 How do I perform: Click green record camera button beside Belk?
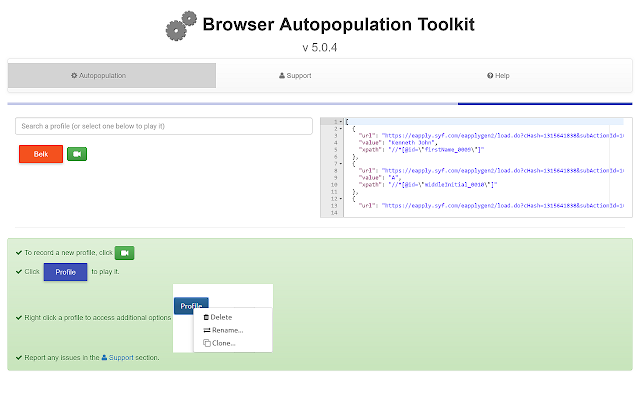[77, 154]
